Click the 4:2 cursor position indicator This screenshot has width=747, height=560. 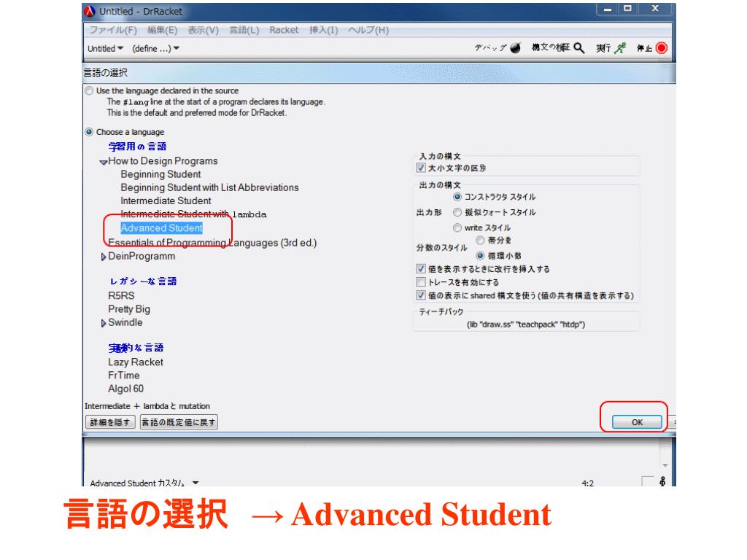(588, 483)
